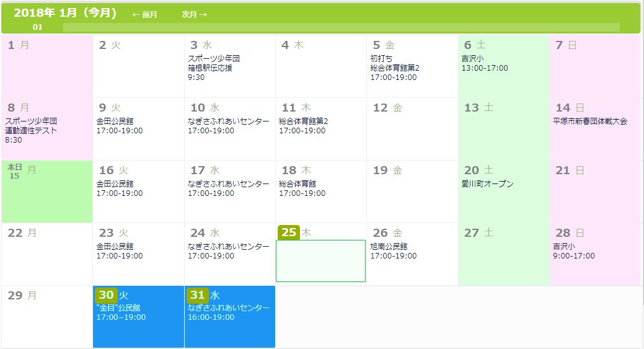Open the 運動適性テスト event on January 8
Viewport: 644px width, 349px height.
(x=31, y=130)
